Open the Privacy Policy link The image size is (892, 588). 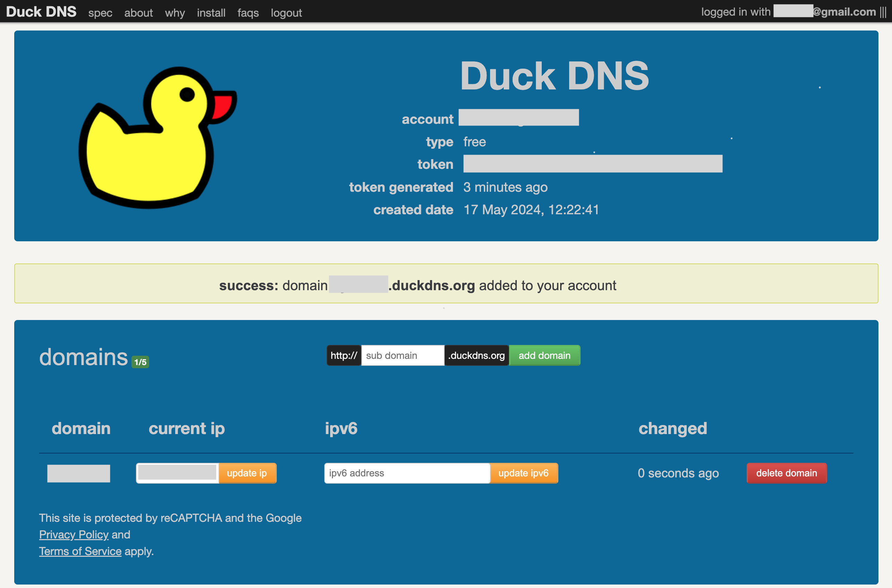[74, 534]
